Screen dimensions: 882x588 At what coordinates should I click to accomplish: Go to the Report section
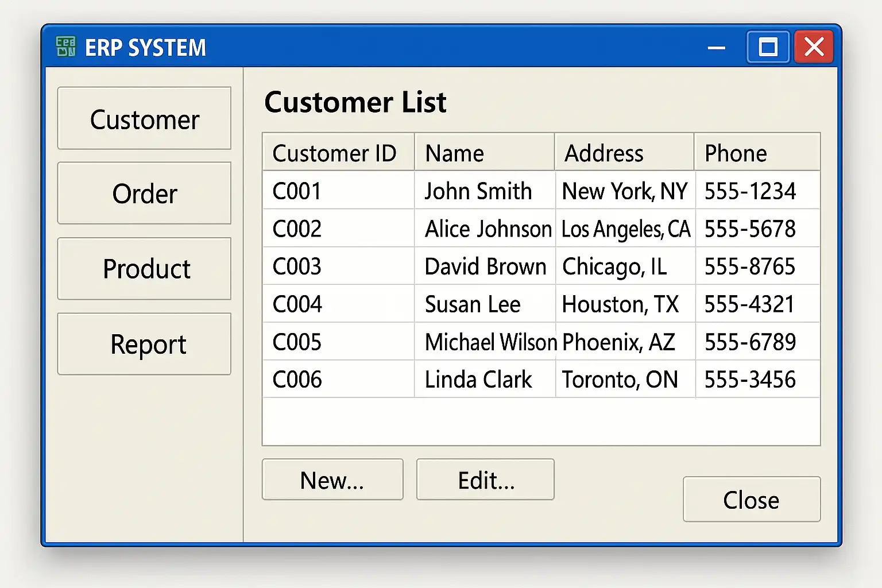144,344
